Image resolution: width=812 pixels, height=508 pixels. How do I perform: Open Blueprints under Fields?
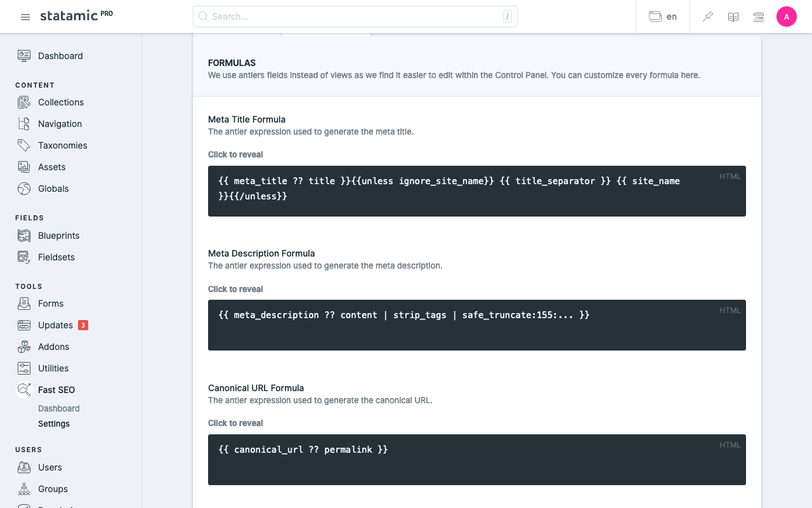[58, 236]
